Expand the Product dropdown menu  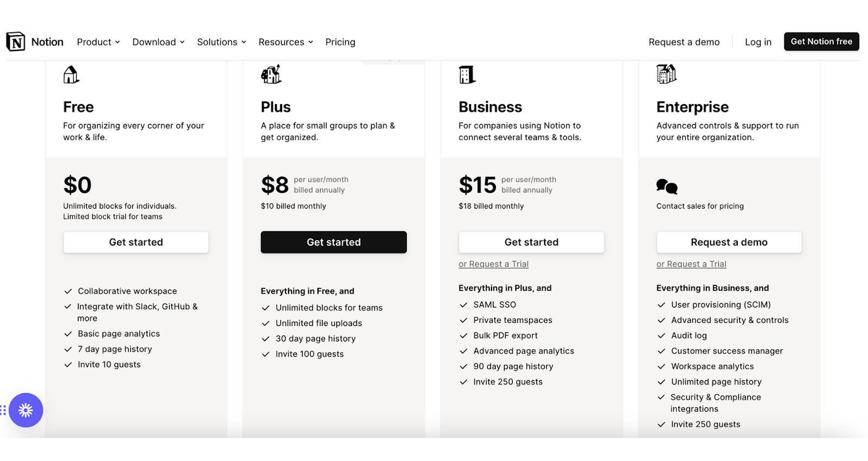(x=98, y=42)
